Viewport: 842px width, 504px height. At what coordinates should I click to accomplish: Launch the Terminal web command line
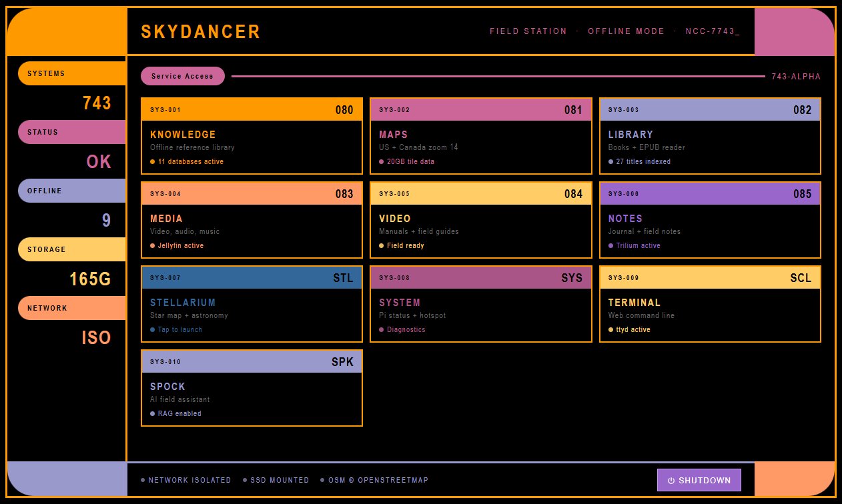710,304
